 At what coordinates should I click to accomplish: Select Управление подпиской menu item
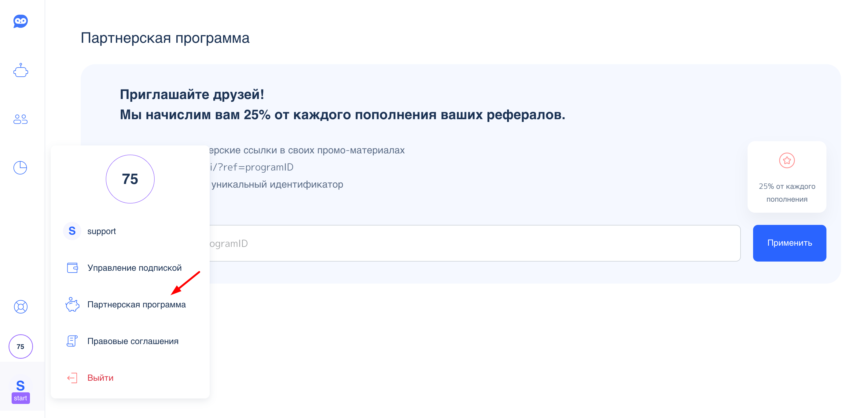click(x=134, y=268)
